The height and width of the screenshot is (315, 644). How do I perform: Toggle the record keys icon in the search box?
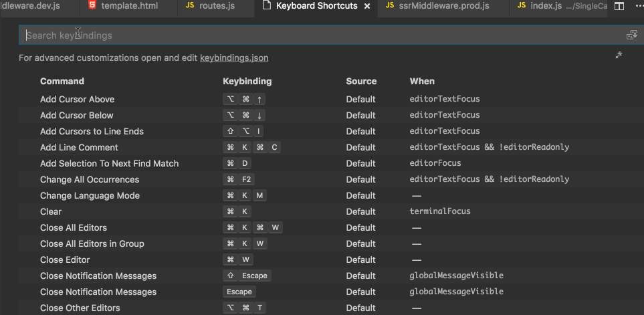point(631,35)
